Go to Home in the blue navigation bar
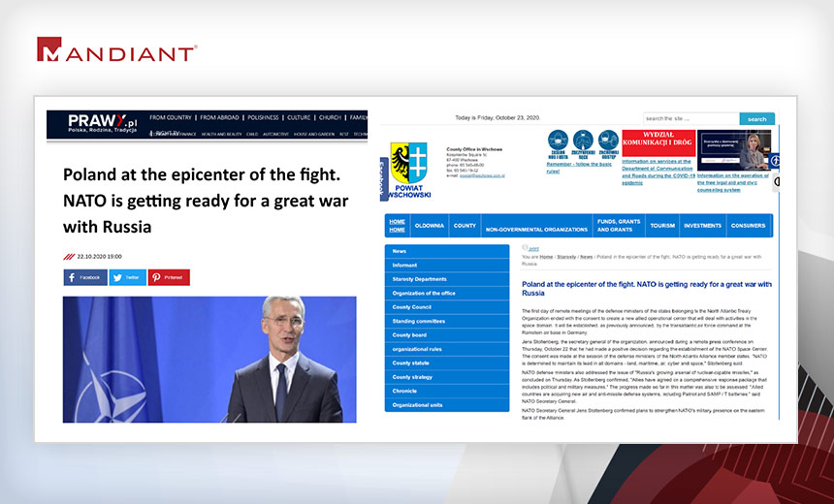The width and height of the screenshot is (834, 504). [x=397, y=226]
